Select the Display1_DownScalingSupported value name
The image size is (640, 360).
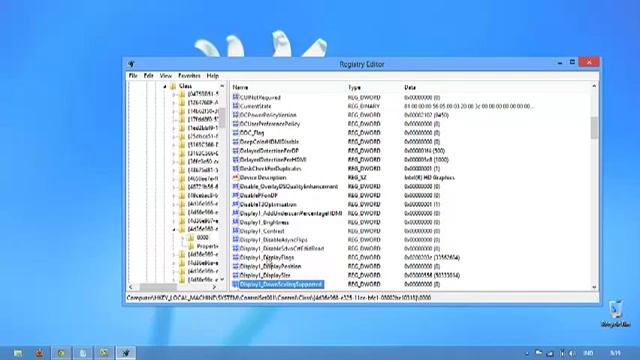click(x=281, y=284)
